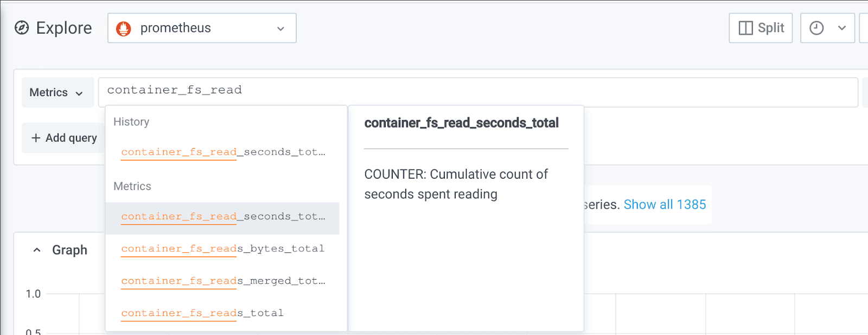
Task: Click the Split view columns icon
Action: click(x=746, y=28)
